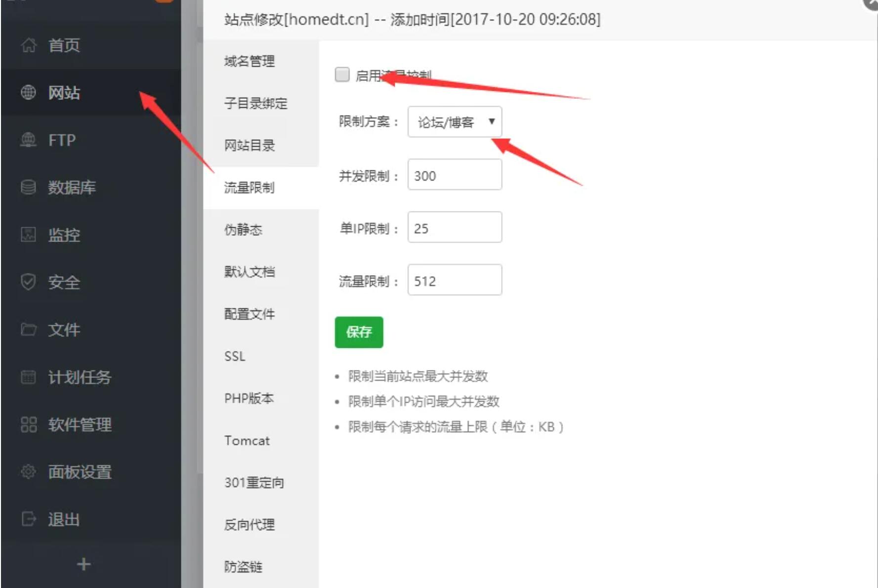Viewport: 878px width, 588px height.
Task: Open the grid icon for 软件管理
Action: click(x=29, y=424)
